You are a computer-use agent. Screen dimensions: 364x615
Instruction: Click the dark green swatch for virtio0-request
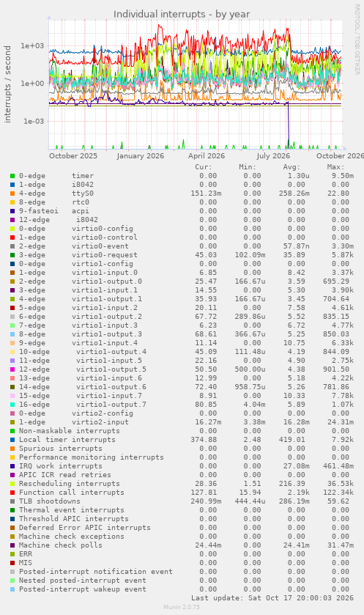[x=12, y=255]
